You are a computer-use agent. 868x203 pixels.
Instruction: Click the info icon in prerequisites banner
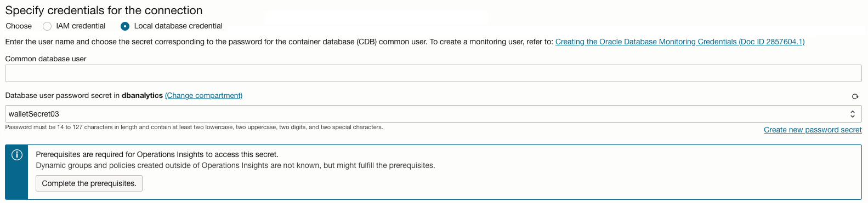tap(17, 155)
